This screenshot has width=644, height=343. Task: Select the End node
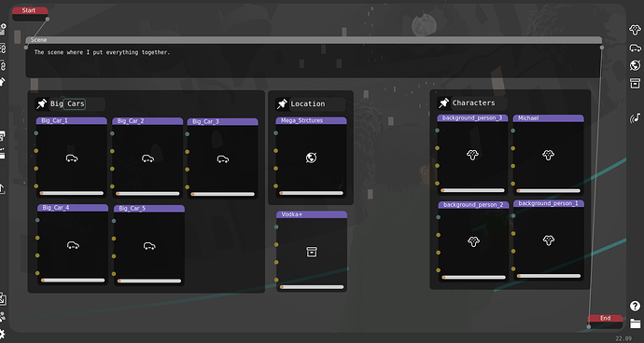[605, 322]
